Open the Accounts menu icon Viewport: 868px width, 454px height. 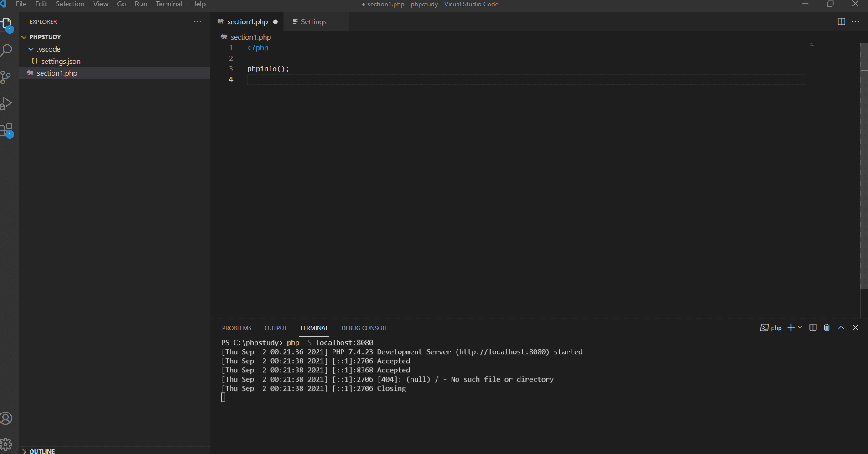tap(6, 418)
